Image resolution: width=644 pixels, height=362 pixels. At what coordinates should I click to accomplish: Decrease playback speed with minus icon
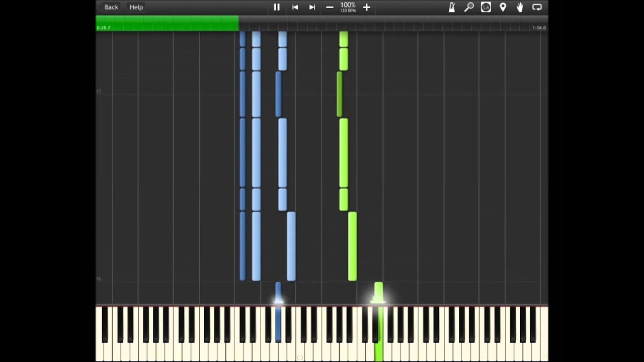(x=330, y=7)
